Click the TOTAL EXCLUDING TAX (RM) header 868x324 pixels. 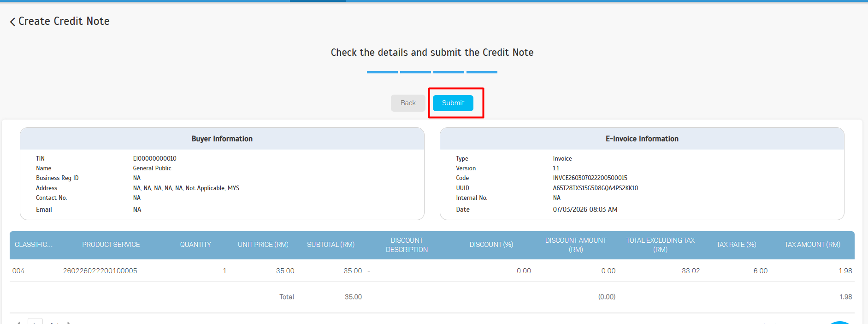pos(660,245)
